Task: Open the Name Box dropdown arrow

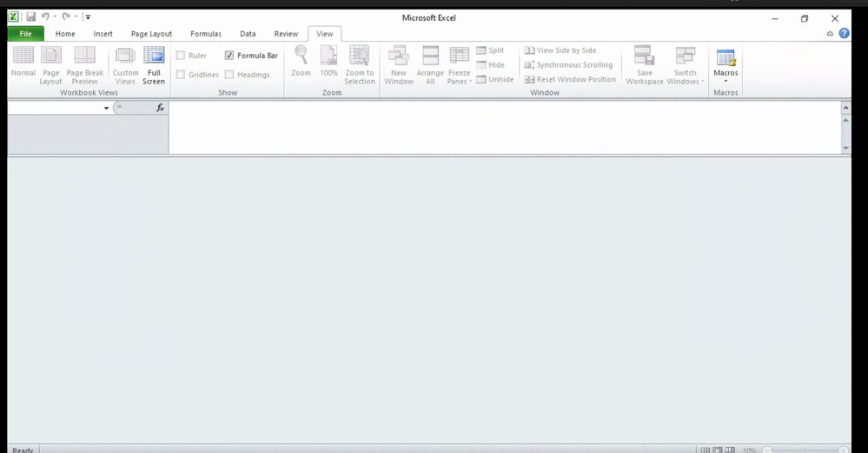Action: tap(106, 108)
